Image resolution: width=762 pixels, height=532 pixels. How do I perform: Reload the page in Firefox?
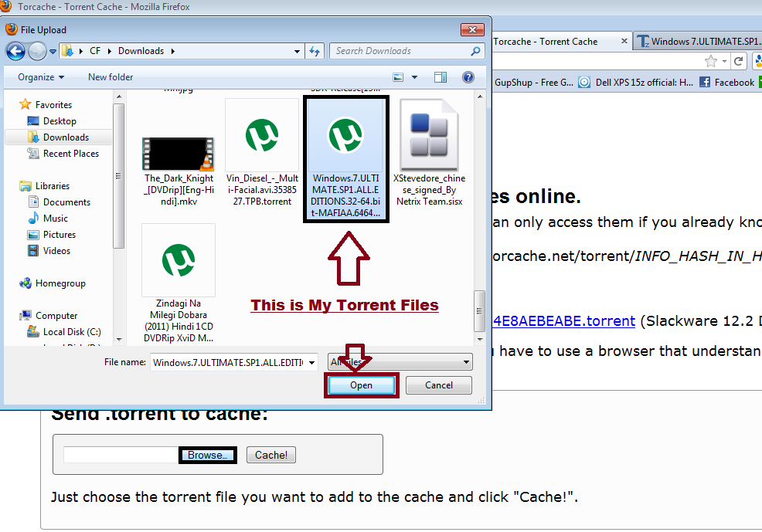[x=739, y=61]
